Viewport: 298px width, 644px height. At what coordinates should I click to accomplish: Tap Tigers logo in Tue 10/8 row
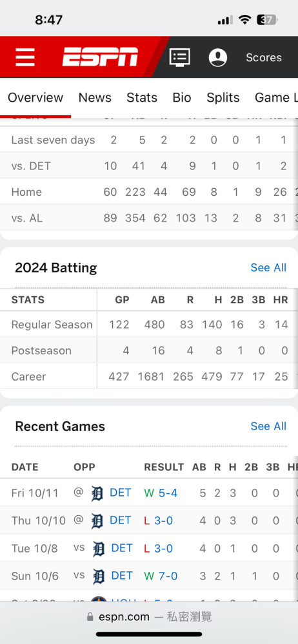(x=99, y=549)
